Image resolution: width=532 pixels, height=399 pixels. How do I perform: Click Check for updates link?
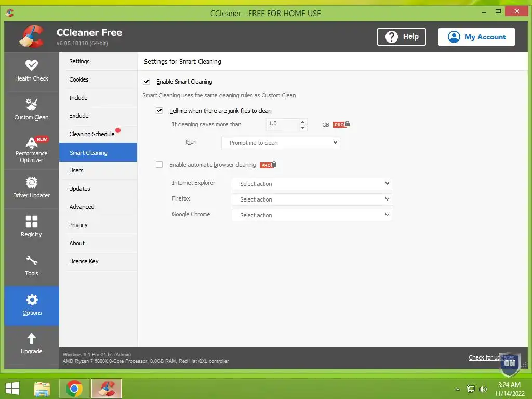click(x=491, y=357)
